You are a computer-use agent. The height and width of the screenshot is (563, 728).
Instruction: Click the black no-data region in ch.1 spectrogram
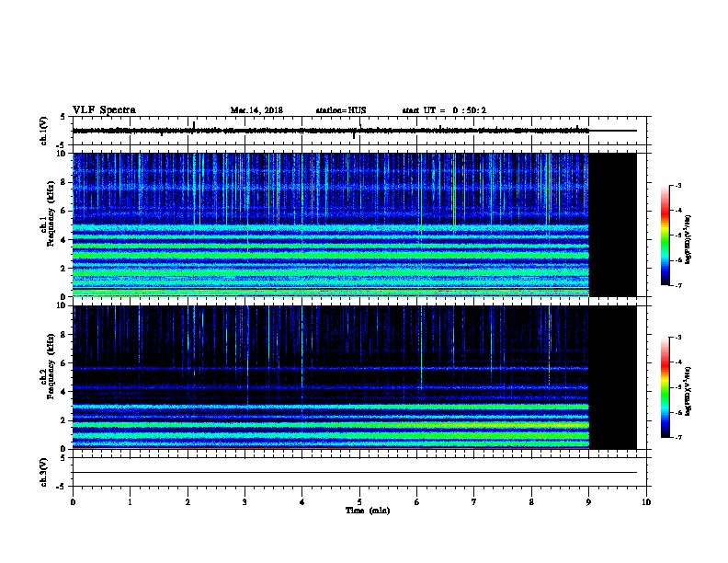pyautogui.click(x=612, y=224)
